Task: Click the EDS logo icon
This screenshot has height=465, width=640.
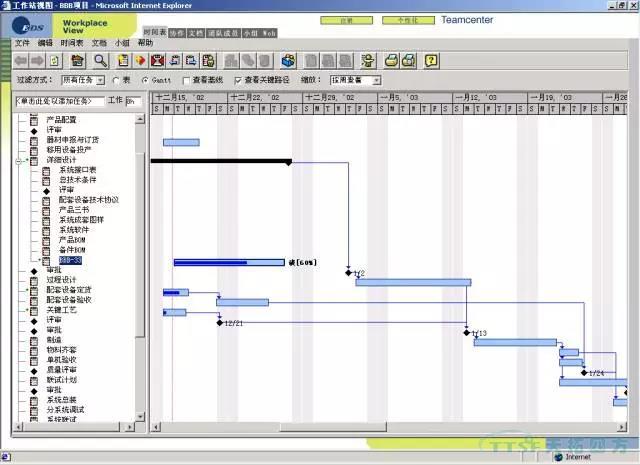Action: point(28,23)
